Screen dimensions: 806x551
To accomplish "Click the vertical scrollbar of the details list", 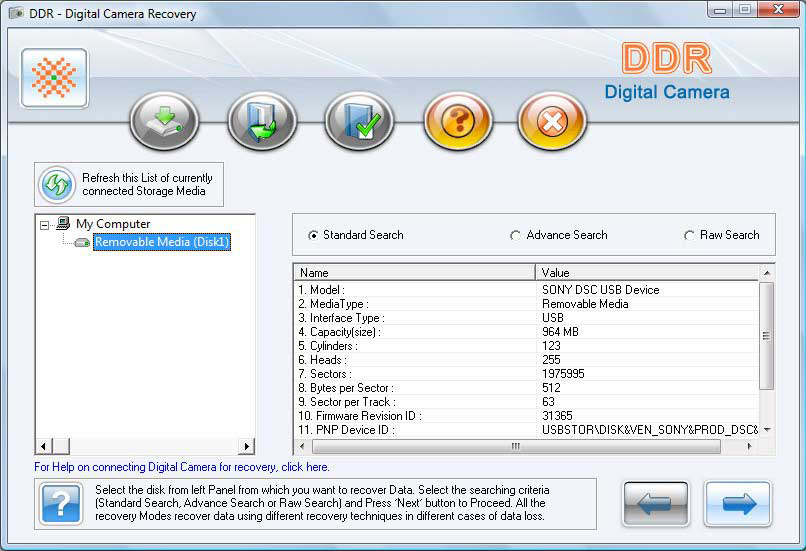I will point(767,335).
